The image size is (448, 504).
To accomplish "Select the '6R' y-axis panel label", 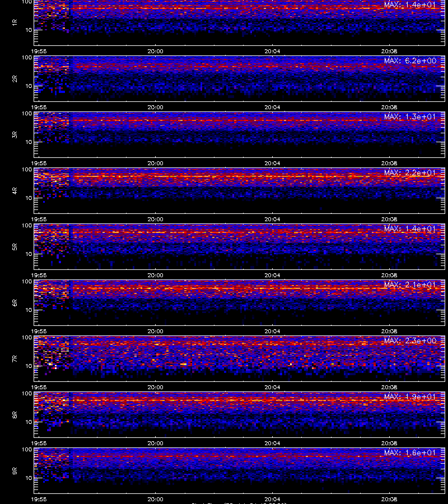I will tap(15, 302).
